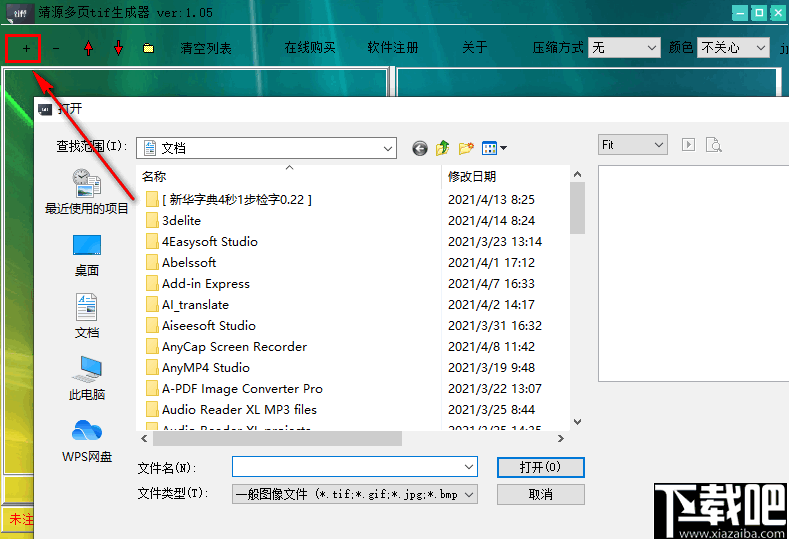The width and height of the screenshot is (789, 539).
Task: Click the horizontal scrollbar left arrow
Action: point(144,439)
